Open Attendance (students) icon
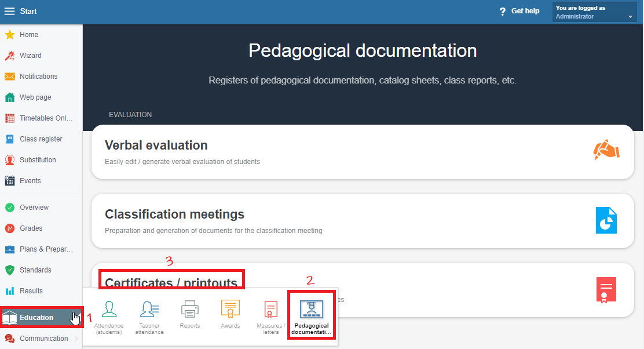 pos(109,309)
